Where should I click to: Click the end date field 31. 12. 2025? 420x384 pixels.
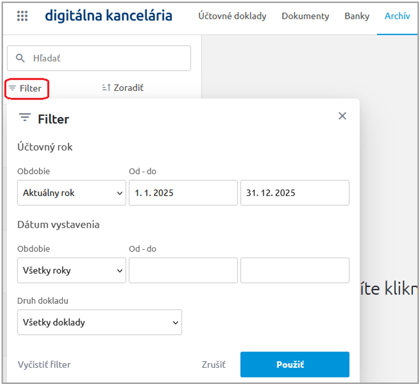coord(295,193)
